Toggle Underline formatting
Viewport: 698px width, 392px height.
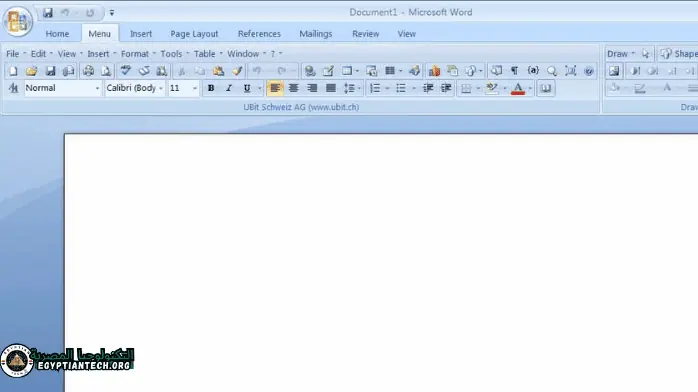pos(247,89)
